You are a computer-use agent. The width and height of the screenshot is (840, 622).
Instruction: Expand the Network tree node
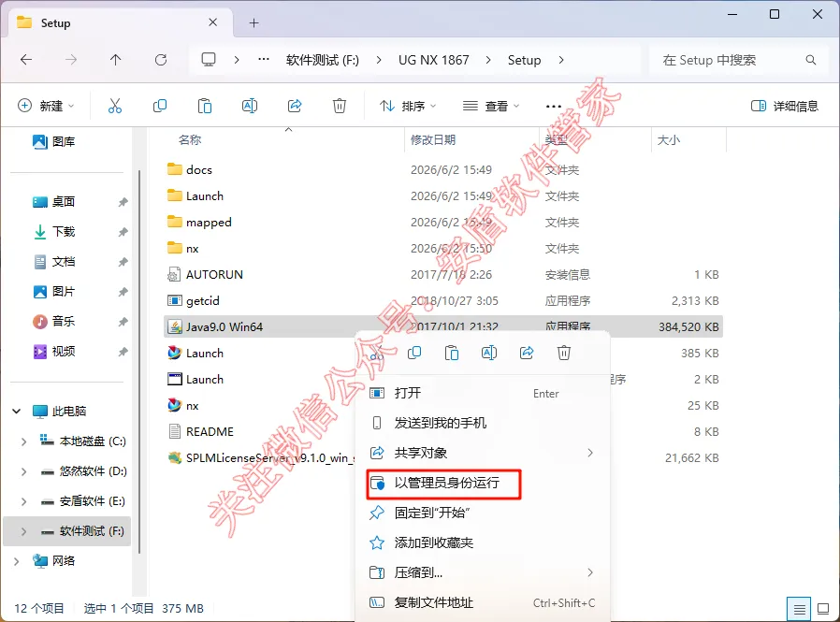[x=17, y=561]
